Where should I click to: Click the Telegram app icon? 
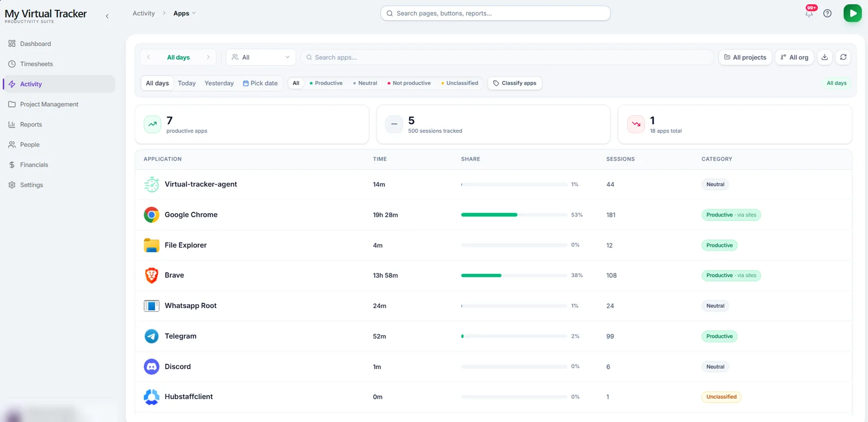coord(151,336)
